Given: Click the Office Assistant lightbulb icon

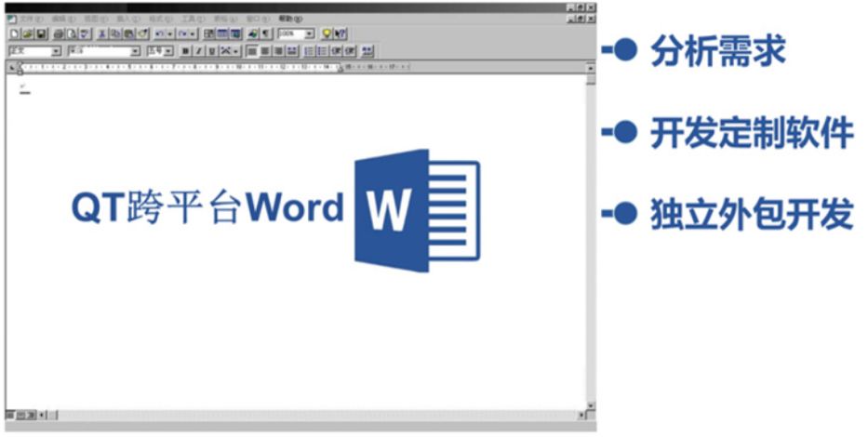Looking at the screenshot, I should (327, 33).
